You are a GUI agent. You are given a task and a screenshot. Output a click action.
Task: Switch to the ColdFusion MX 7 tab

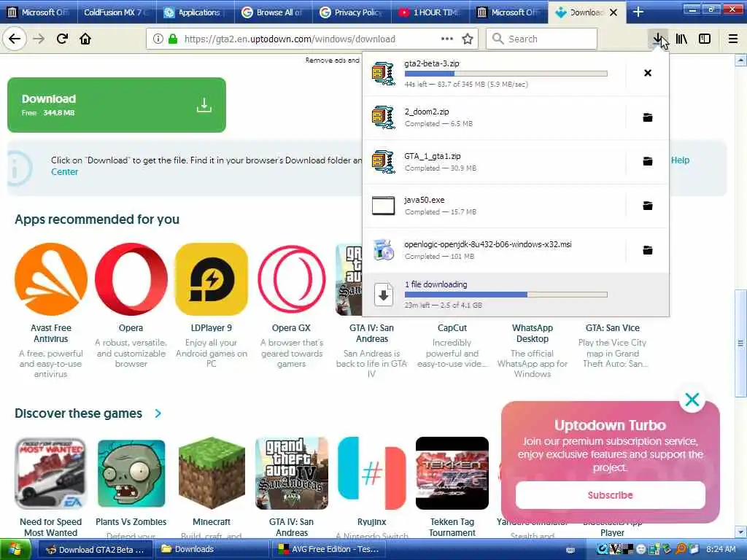click(116, 12)
